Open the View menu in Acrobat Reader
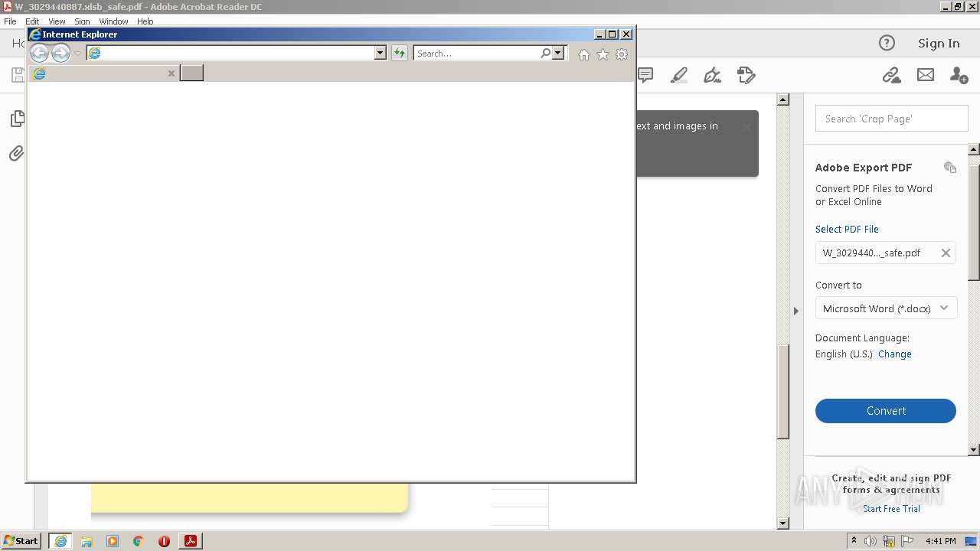980x551 pixels. 57,21
